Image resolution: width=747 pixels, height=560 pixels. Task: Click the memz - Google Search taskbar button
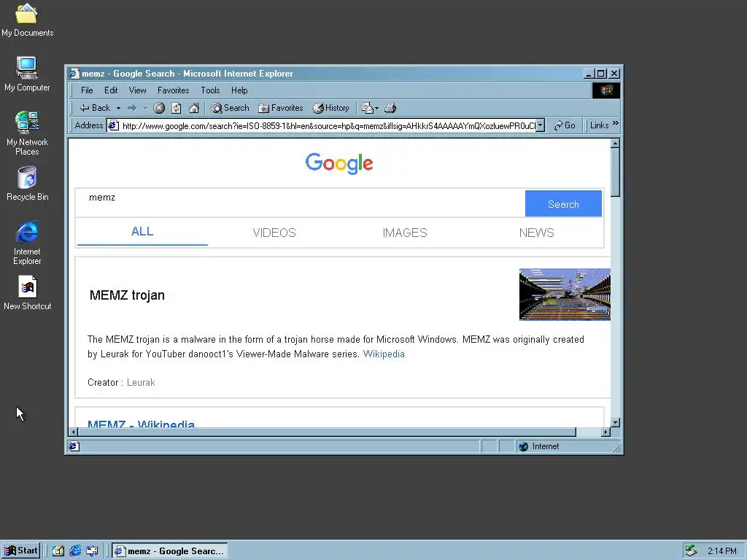(x=169, y=551)
